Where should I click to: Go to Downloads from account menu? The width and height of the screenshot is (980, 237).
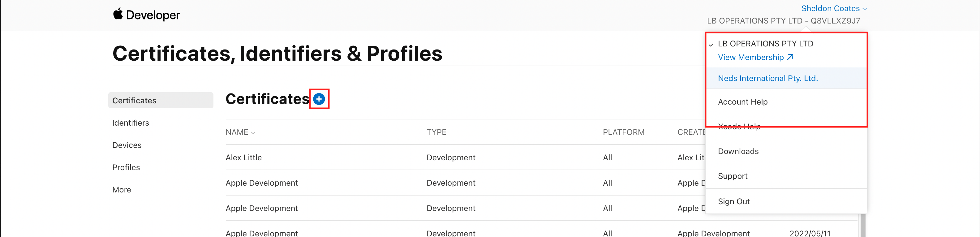click(x=738, y=151)
